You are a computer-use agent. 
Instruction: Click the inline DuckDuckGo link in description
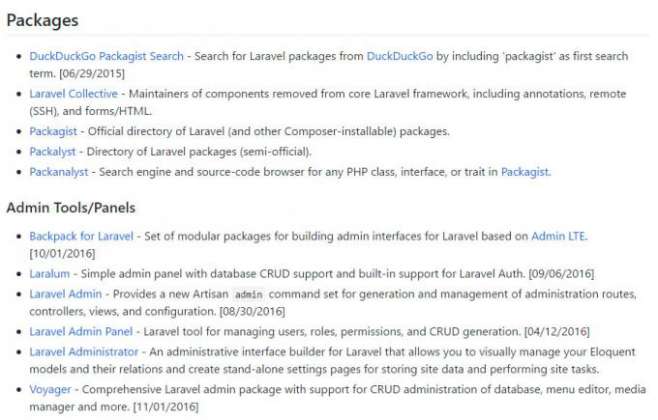click(x=400, y=56)
